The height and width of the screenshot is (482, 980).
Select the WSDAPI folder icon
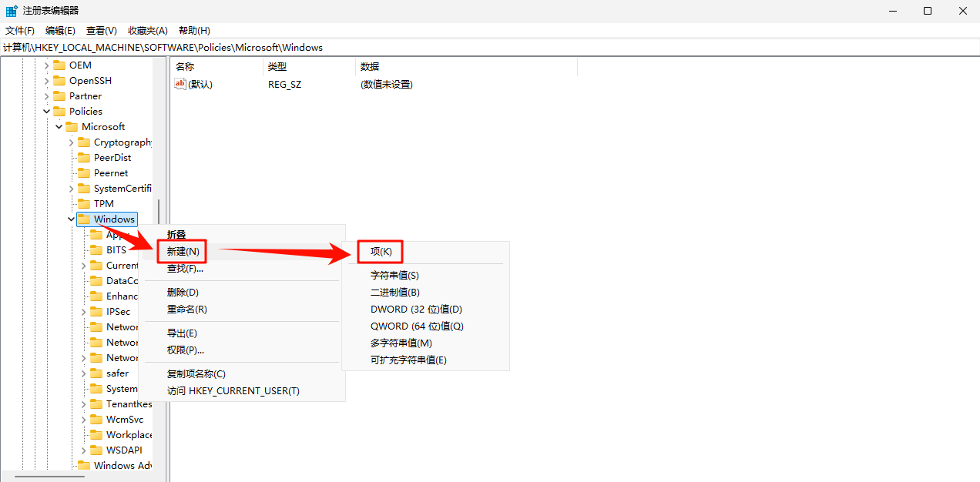[97, 450]
